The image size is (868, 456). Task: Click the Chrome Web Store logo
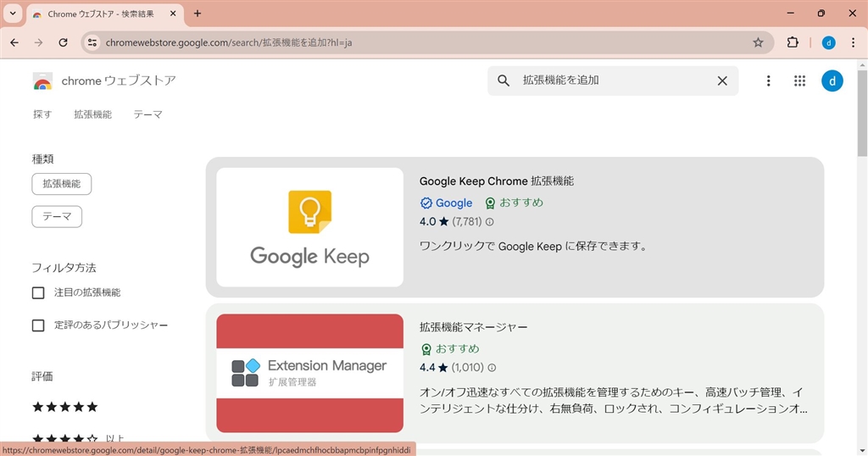coord(42,81)
